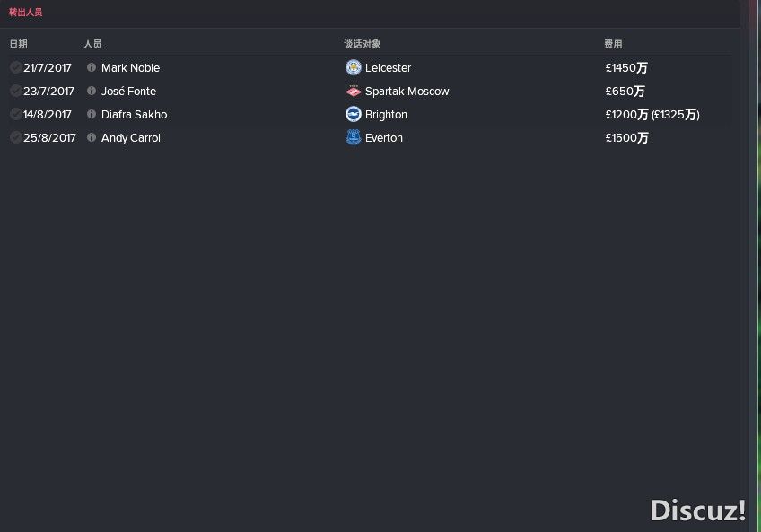The height and width of the screenshot is (532, 761).
Task: Toggle the checkmark for the 23/7/2017 transfer
Action: click(15, 91)
